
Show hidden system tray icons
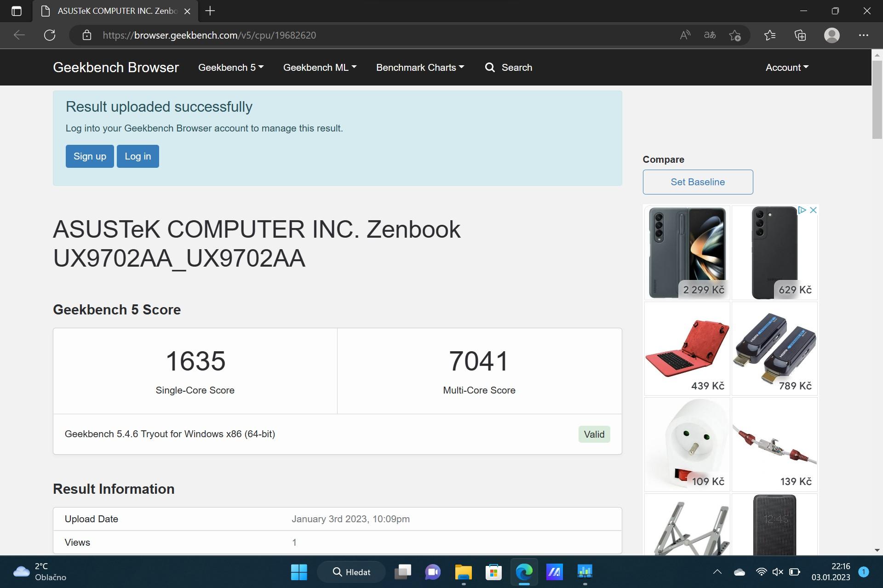[x=717, y=572]
